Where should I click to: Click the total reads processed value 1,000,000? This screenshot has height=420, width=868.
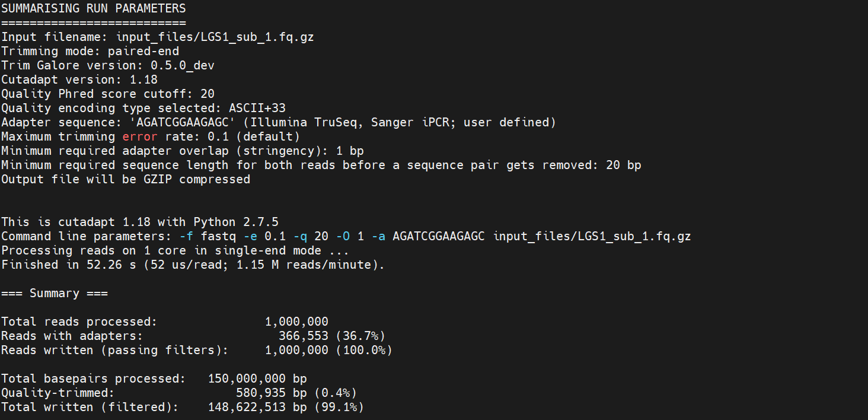point(296,322)
